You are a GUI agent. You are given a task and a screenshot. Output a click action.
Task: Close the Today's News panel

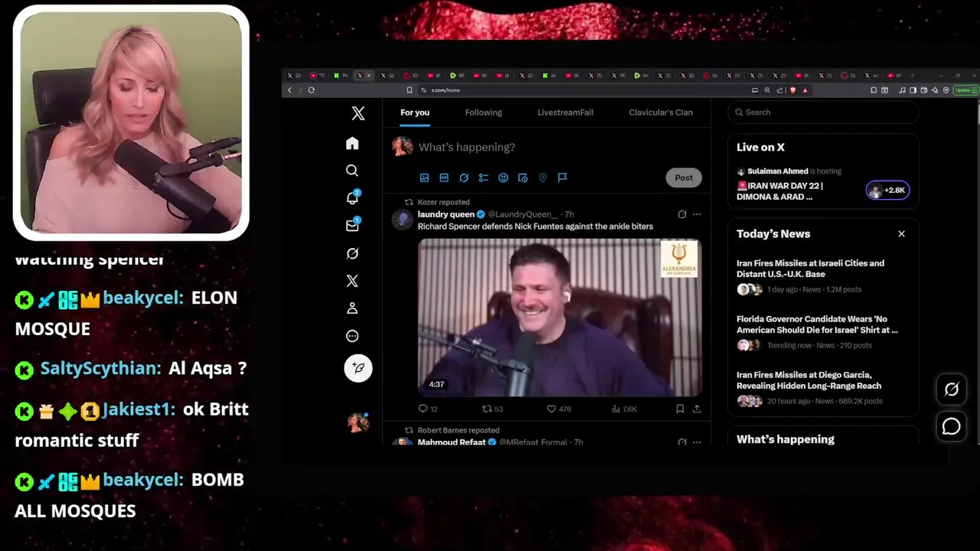tap(901, 234)
